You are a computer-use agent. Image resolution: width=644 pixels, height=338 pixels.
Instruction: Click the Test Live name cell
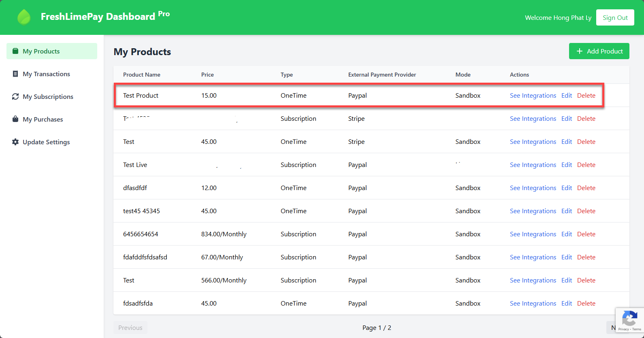click(135, 165)
